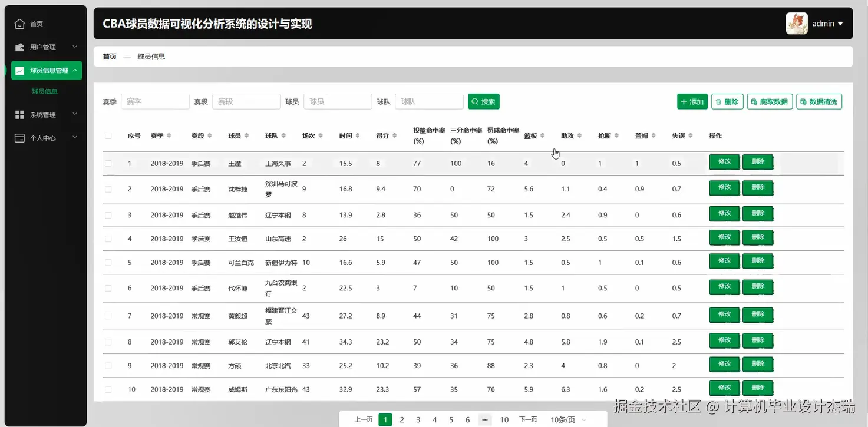Check the row for 可兰白克
This screenshot has width=868, height=427.
pos(108,262)
